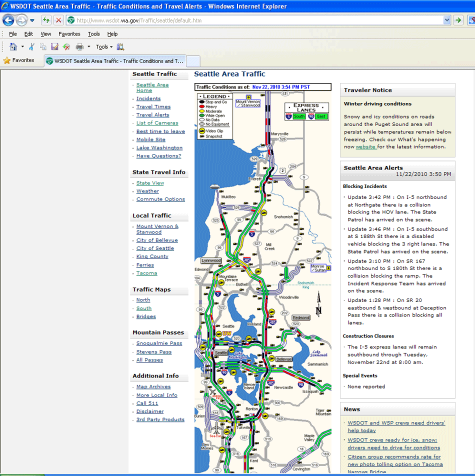Open the Travel Times link
Image resolution: width=475 pixels, height=476 pixels.
pos(153,107)
